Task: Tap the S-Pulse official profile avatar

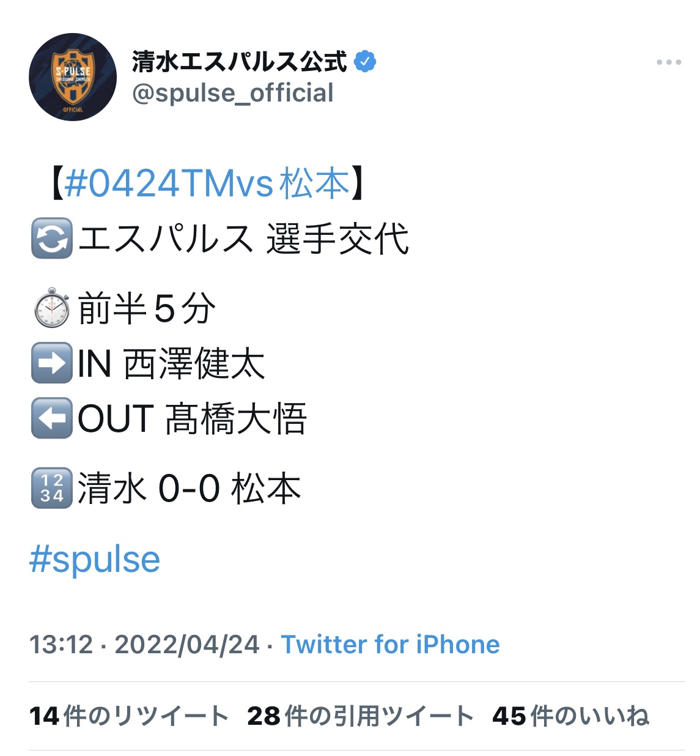Action: point(73,77)
